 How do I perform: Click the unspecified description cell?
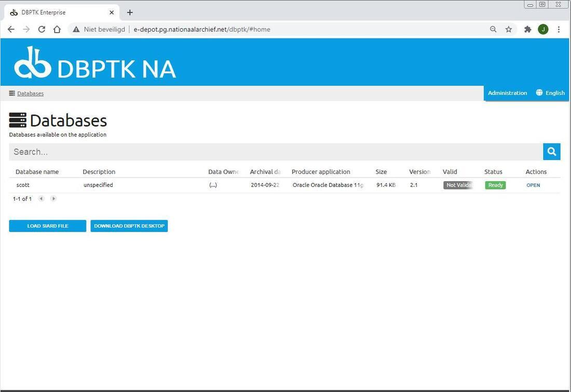click(98, 185)
